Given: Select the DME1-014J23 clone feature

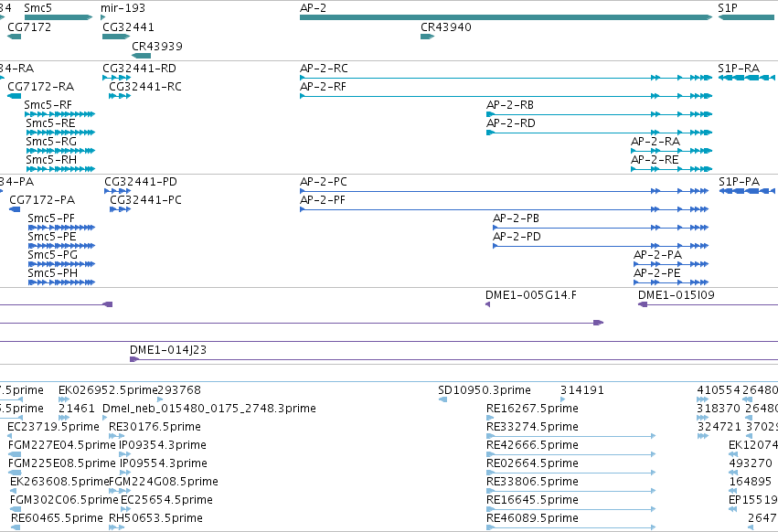Looking at the screenshot, I should coord(454,359).
